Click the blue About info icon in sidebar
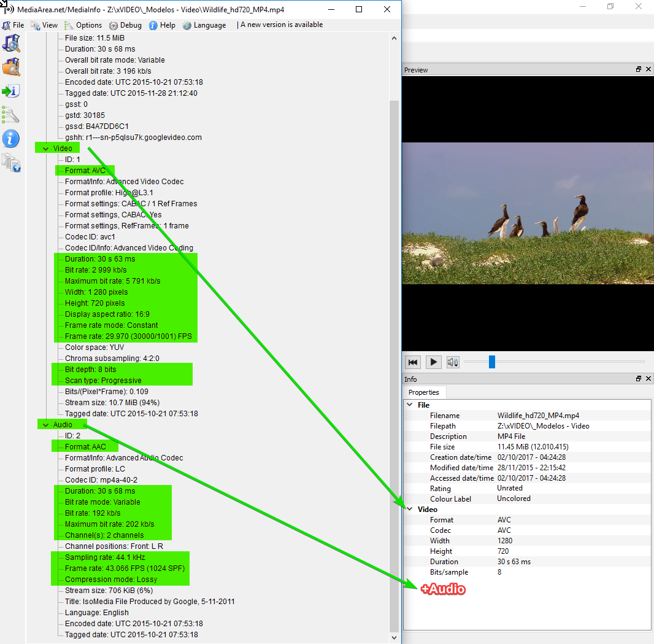This screenshot has width=654, height=644. tap(11, 139)
